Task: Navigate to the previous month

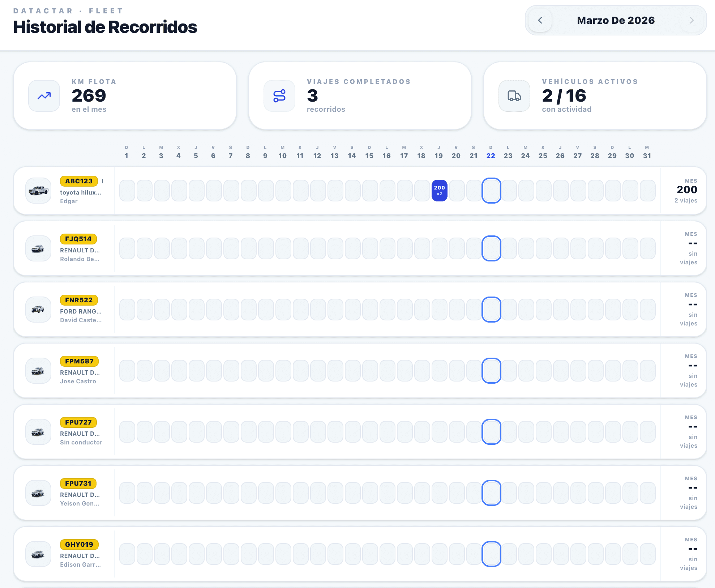Action: point(540,20)
